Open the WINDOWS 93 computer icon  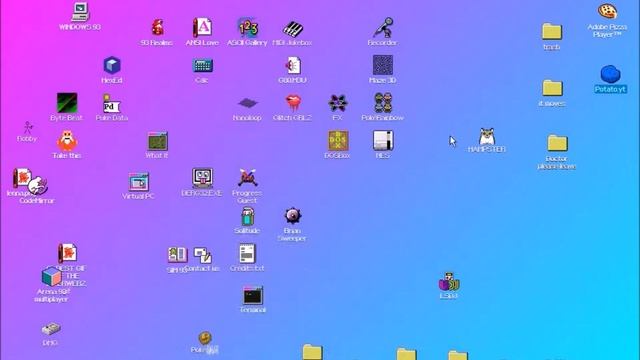point(80,12)
